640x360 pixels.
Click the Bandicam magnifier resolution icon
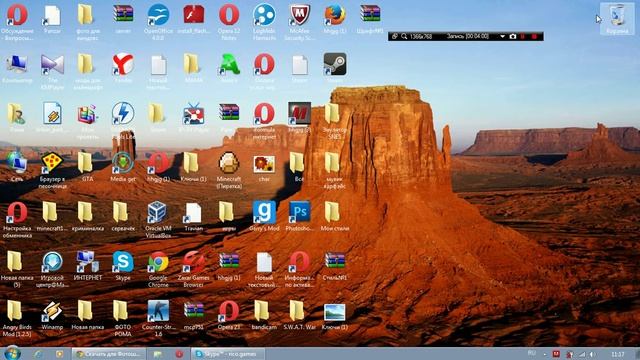point(404,36)
